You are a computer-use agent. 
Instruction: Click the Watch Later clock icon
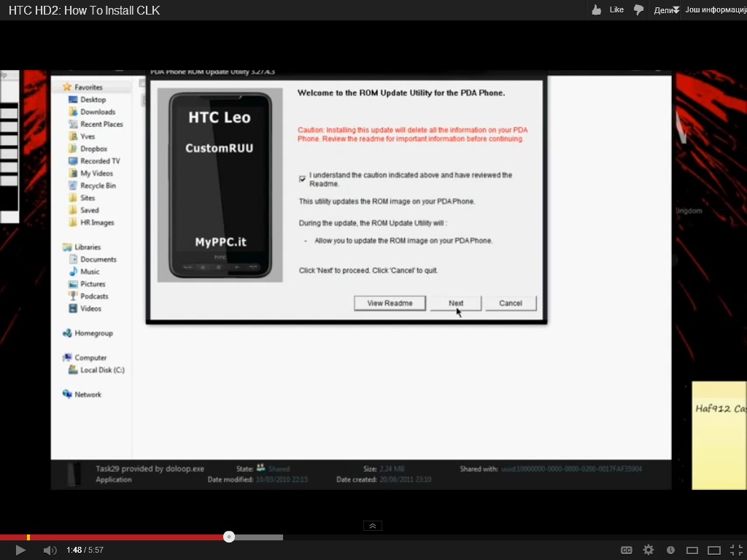pyautogui.click(x=670, y=550)
